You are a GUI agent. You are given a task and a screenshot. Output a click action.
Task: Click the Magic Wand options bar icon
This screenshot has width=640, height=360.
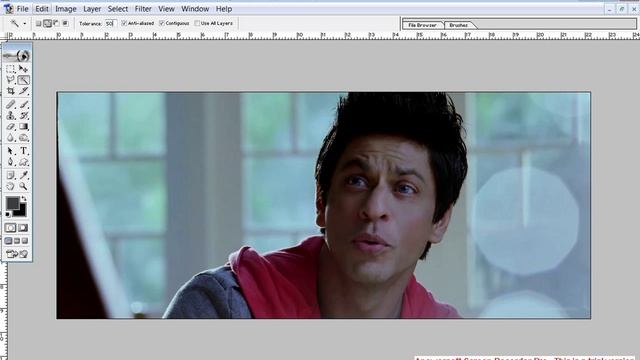(x=15, y=24)
